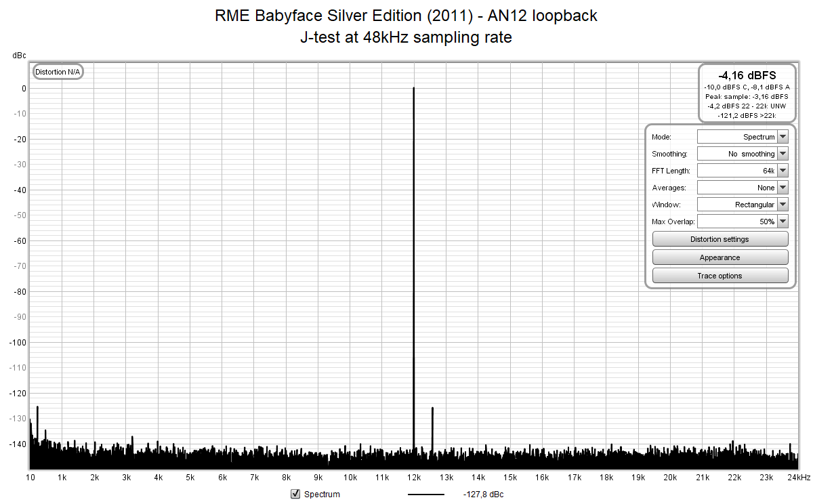813x504 pixels.
Task: Click the Window label in settings panel
Action: 665,205
